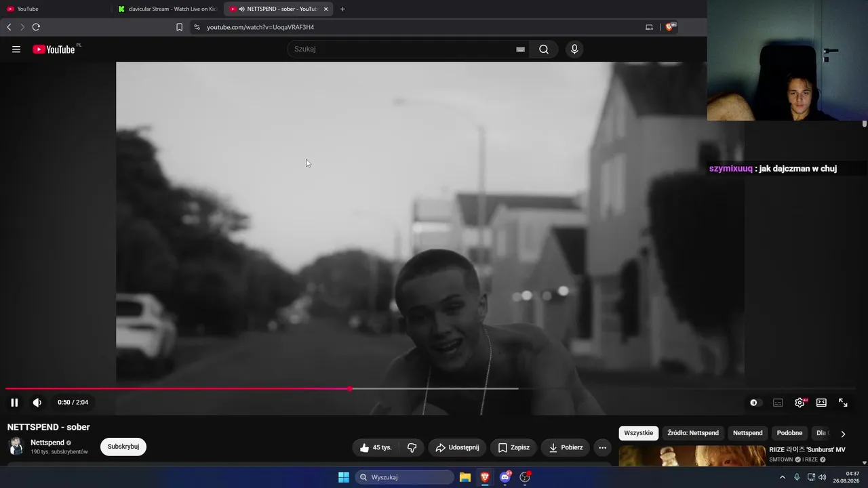Click the system tray microphone icon
The image size is (868, 488).
pyautogui.click(x=797, y=477)
